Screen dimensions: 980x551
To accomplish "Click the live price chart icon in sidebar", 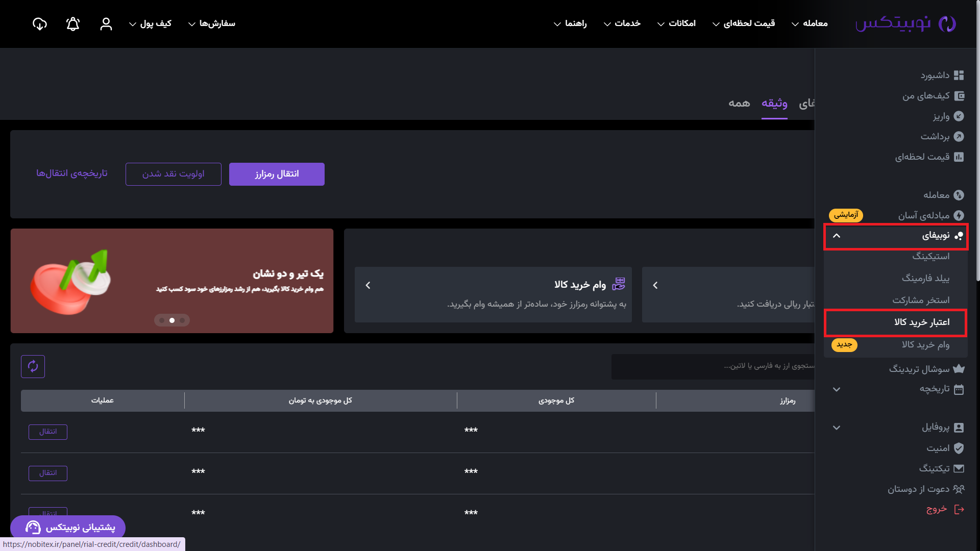I will [959, 157].
